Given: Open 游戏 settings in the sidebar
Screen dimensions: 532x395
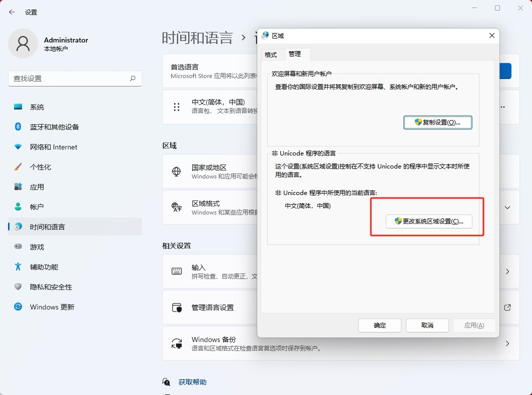Looking at the screenshot, I should tap(75, 246).
